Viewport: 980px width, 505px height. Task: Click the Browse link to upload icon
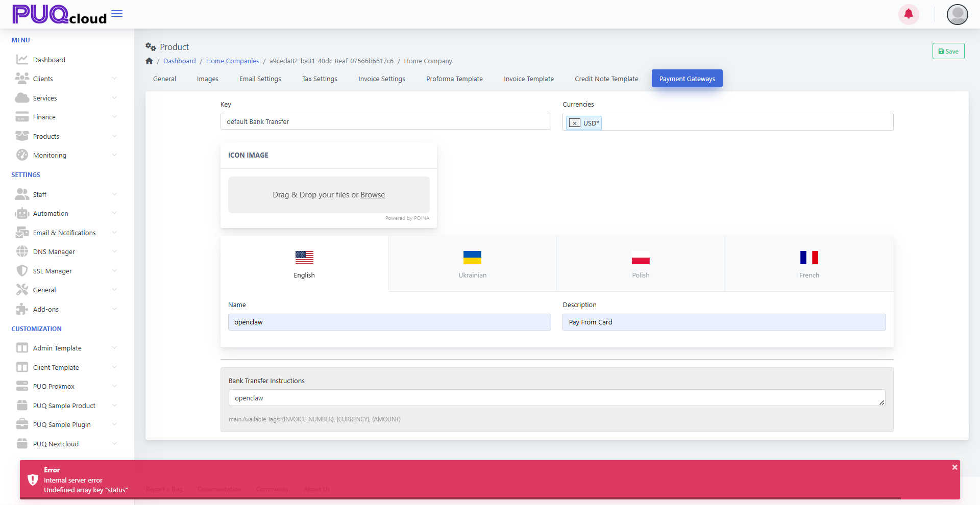(373, 195)
